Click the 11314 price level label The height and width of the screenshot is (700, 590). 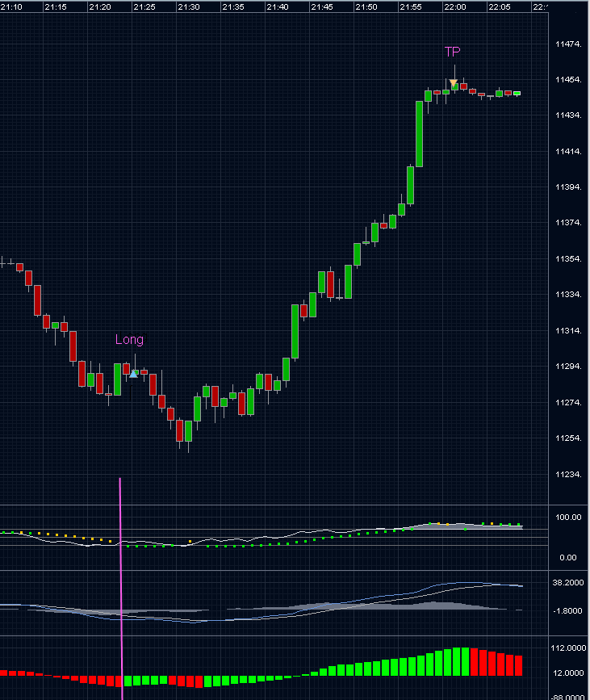pos(568,331)
